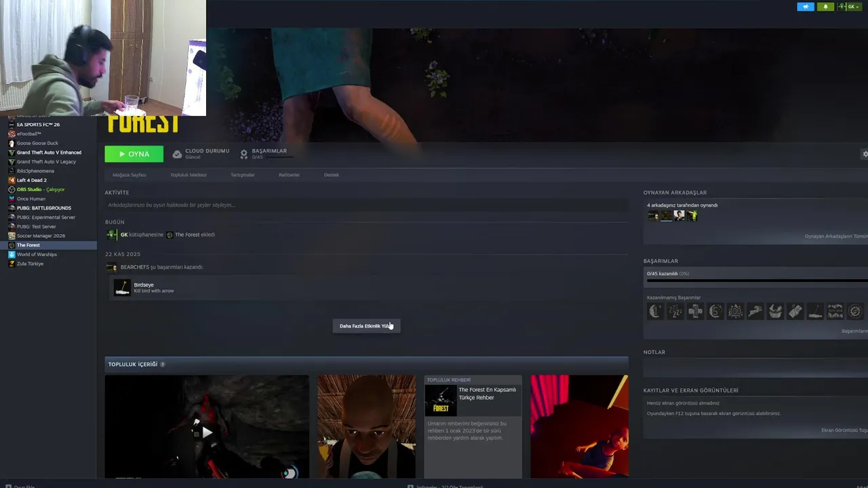Open The Forest En Kapsamlı Türkçe Rehber
The height and width of the screenshot is (488, 868).
pyautogui.click(x=473, y=427)
